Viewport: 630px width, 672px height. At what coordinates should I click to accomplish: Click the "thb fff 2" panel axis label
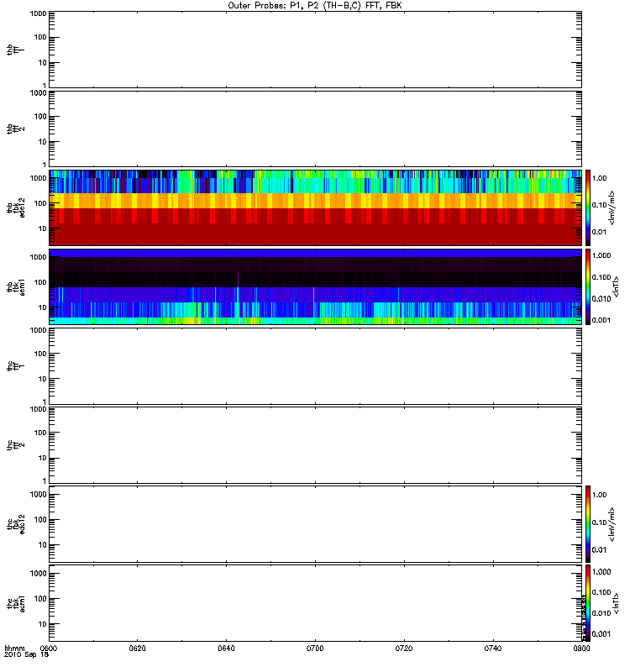[15, 129]
